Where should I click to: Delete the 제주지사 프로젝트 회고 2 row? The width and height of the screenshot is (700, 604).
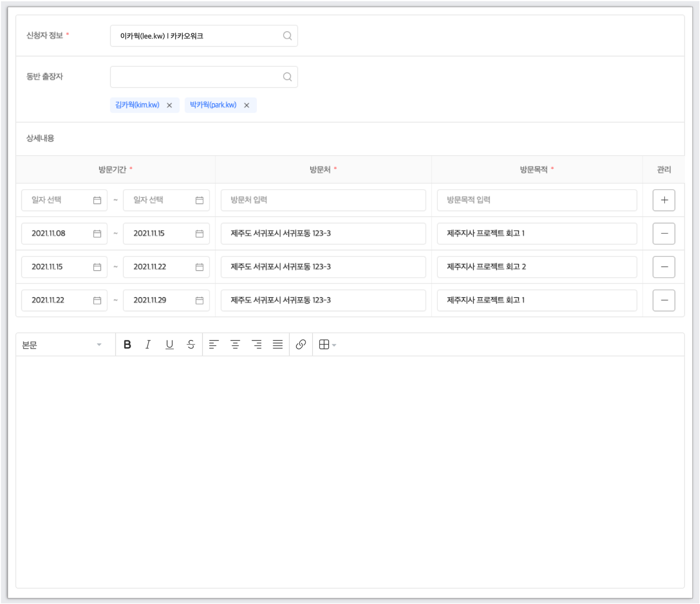(664, 267)
